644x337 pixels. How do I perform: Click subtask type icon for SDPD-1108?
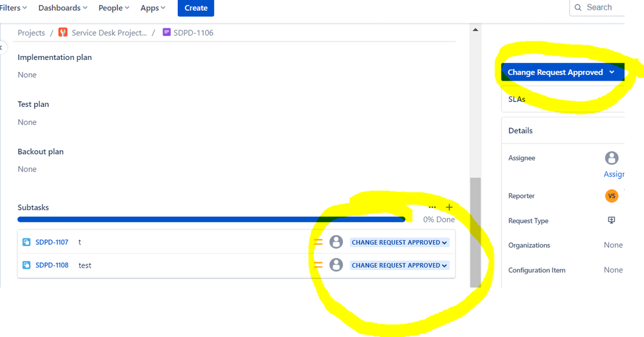click(26, 265)
